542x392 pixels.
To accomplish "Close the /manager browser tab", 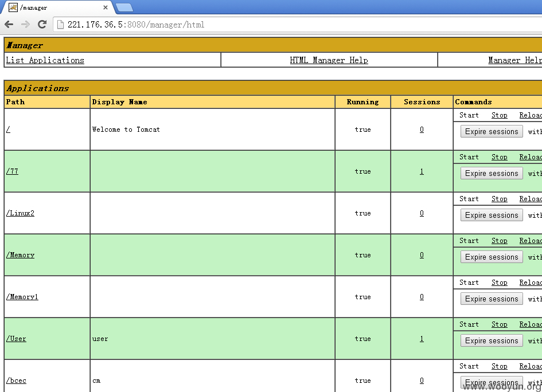I will (106, 7).
